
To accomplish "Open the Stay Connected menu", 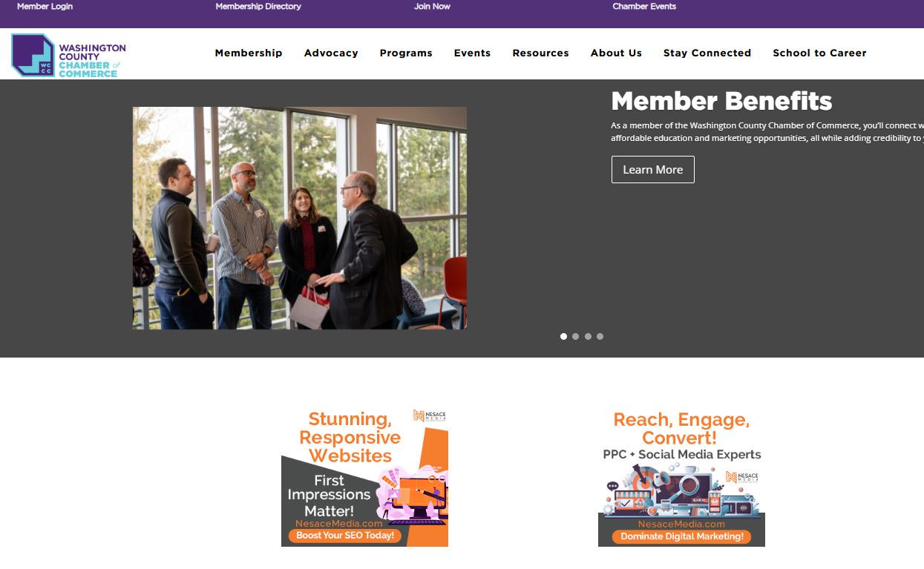I will point(707,53).
